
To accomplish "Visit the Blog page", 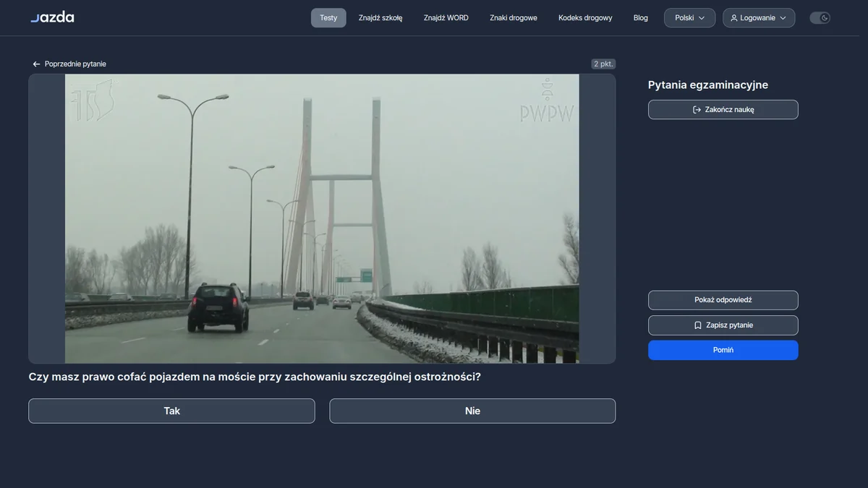I will pyautogui.click(x=641, y=18).
